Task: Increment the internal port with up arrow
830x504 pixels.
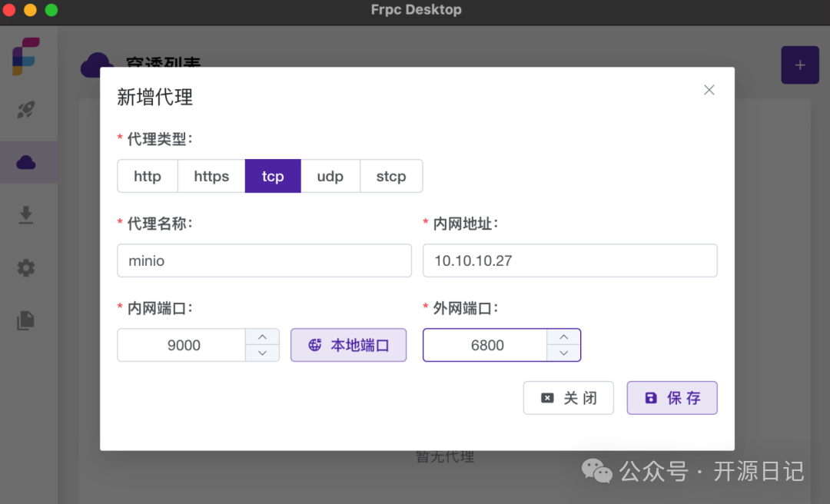Action: pos(262,337)
